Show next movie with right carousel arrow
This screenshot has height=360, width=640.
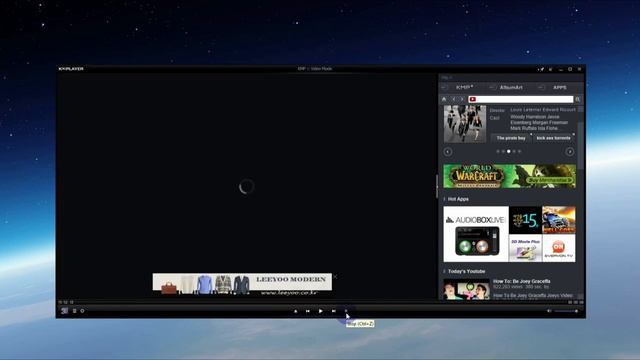coord(569,152)
